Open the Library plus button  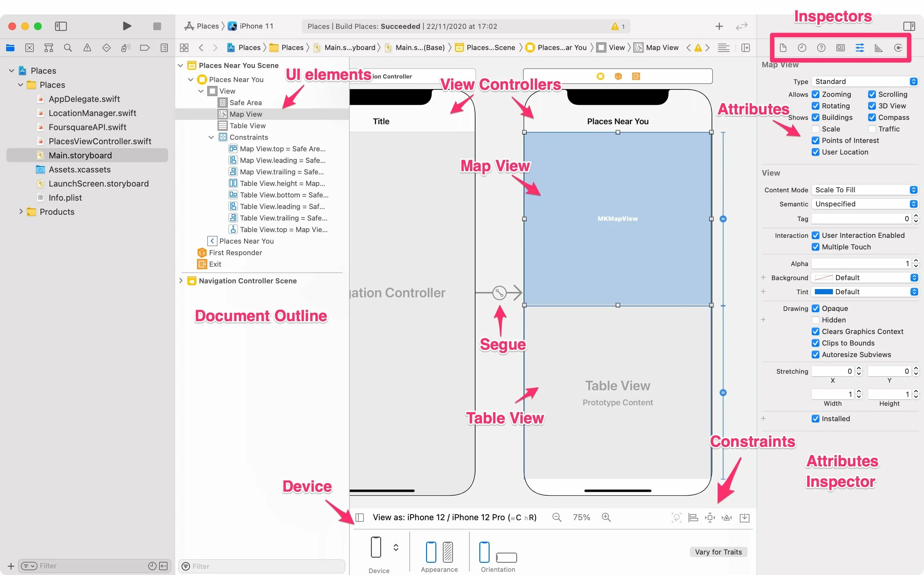[x=719, y=26]
